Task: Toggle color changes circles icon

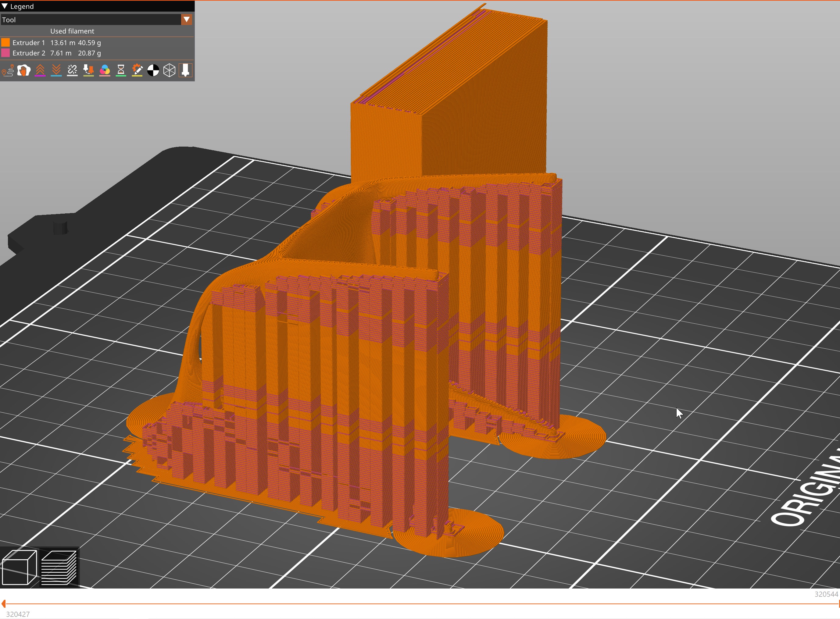Action: click(105, 70)
